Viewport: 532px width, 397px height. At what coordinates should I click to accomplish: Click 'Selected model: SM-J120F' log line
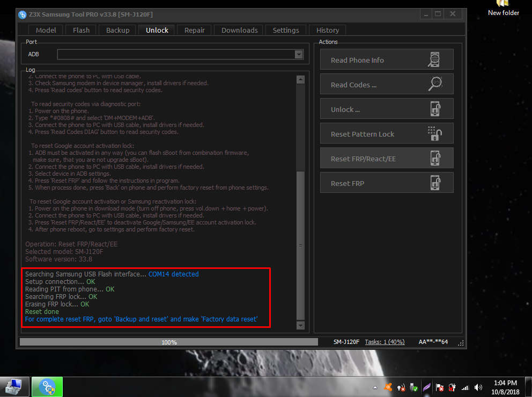[x=64, y=252]
